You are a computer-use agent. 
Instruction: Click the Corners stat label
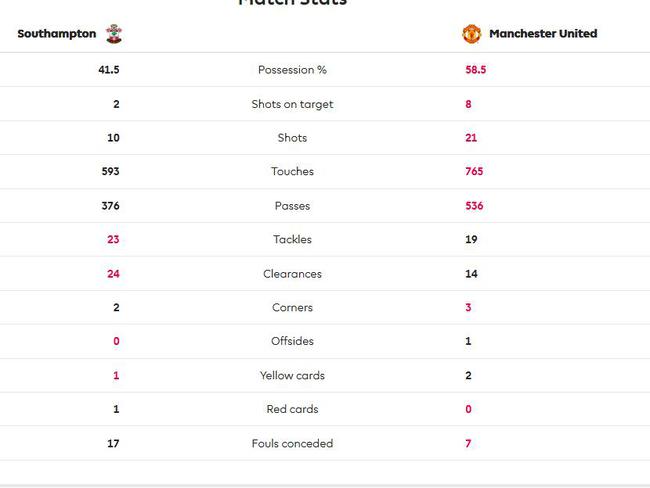[292, 307]
